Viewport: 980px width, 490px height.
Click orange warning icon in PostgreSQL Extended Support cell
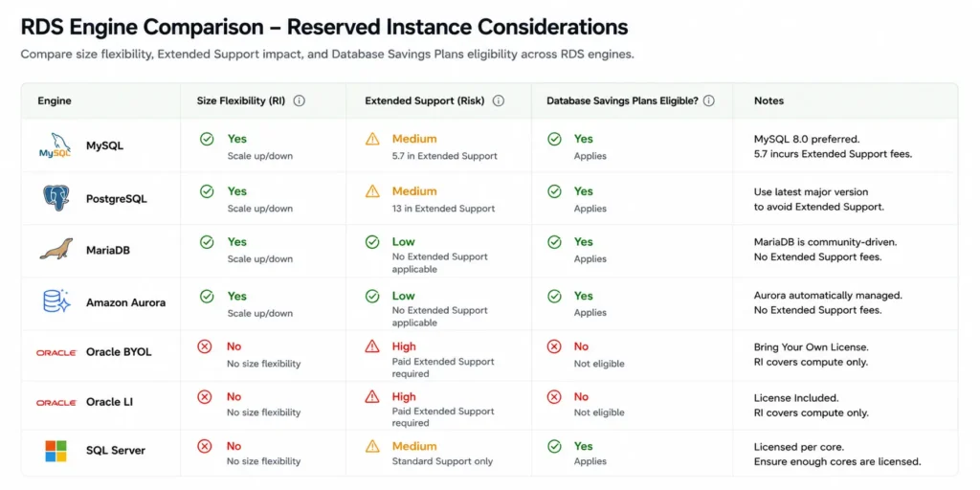click(372, 191)
